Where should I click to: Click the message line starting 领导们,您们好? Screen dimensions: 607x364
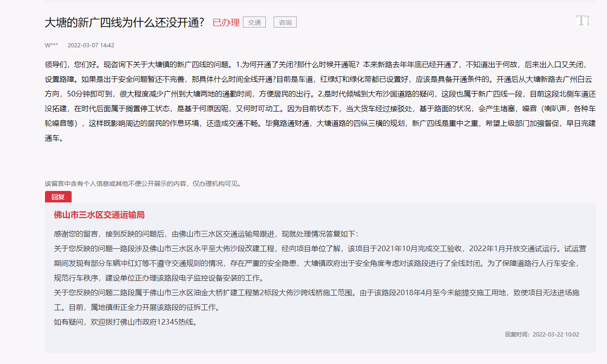[316, 64]
